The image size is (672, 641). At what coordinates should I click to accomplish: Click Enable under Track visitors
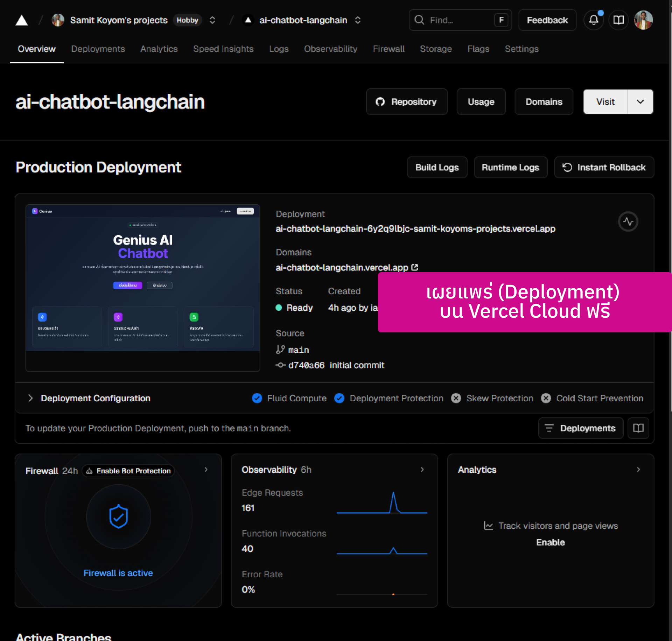(x=551, y=542)
